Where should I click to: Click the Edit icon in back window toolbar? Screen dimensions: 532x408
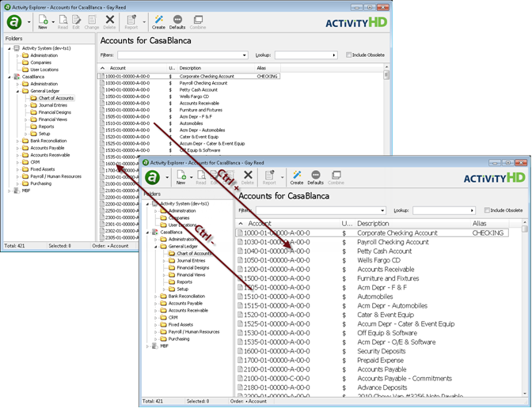pyautogui.click(x=76, y=21)
